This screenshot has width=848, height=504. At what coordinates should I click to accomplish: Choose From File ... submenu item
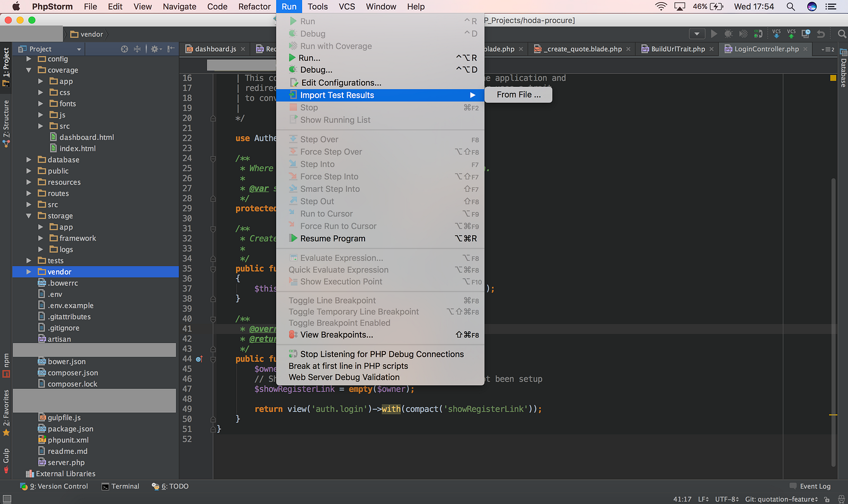(518, 95)
